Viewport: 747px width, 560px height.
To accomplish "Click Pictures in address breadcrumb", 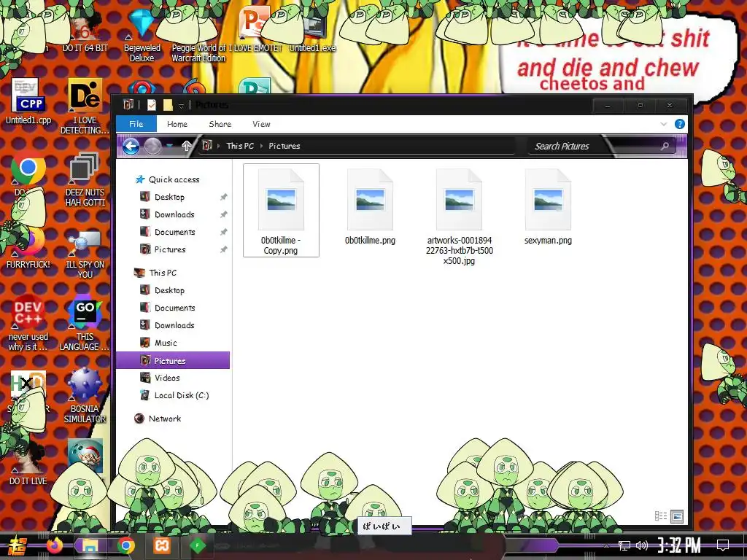I will click(285, 146).
